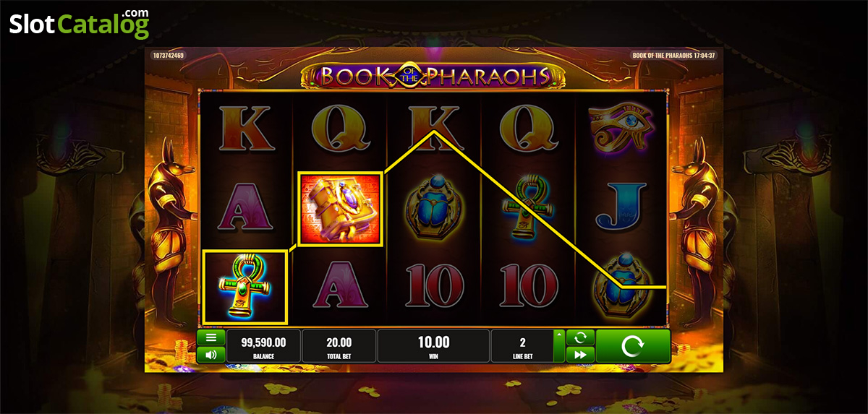Click the Win amount display
This screenshot has height=414, width=868.
point(434,346)
